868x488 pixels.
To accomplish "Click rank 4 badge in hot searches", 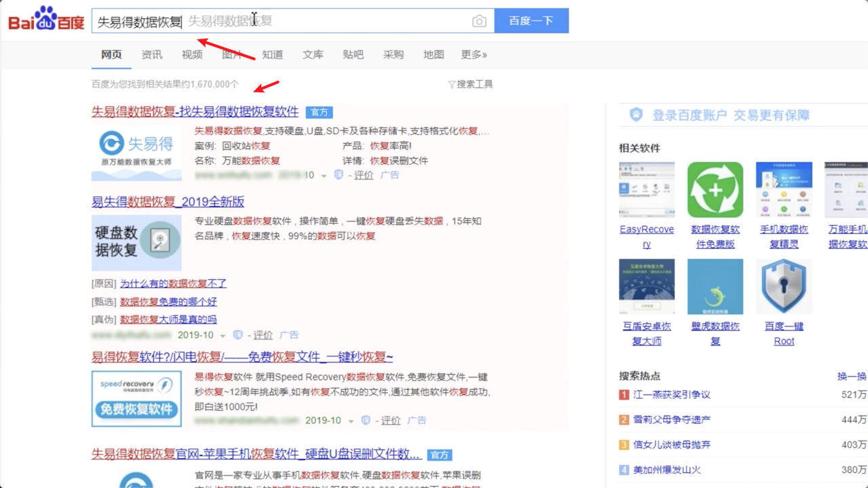I will (x=624, y=470).
